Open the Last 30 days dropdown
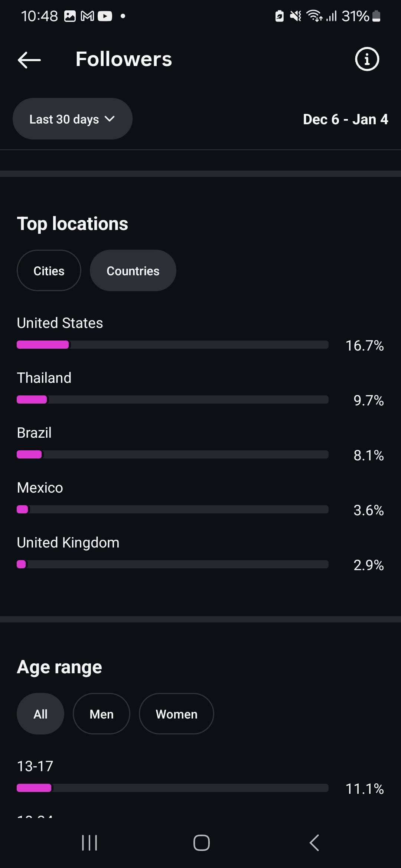401x868 pixels. pyautogui.click(x=72, y=119)
